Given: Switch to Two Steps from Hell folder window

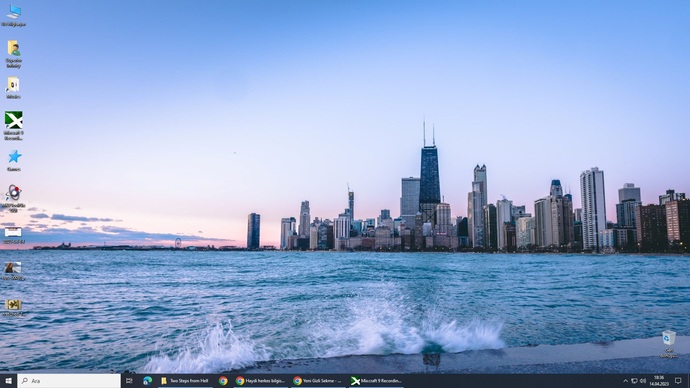Looking at the screenshot, I should [x=185, y=381].
